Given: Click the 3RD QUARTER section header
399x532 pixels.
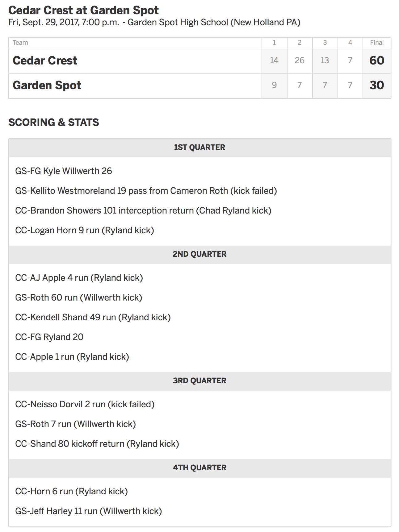Looking at the screenshot, I should [x=199, y=381].
